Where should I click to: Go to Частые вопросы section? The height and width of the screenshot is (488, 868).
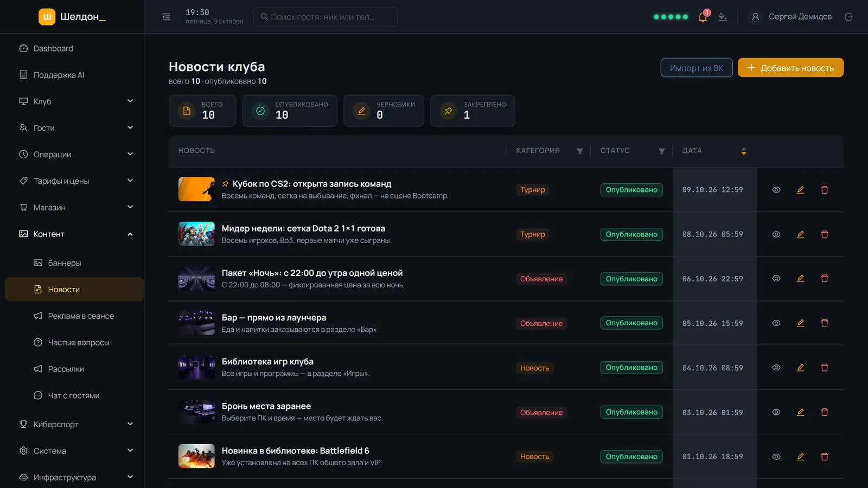click(x=74, y=343)
